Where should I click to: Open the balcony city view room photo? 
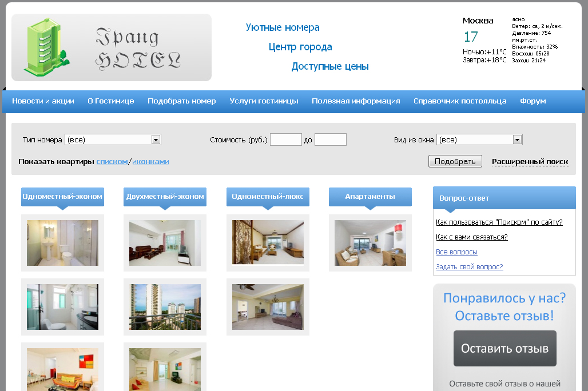[165, 307]
